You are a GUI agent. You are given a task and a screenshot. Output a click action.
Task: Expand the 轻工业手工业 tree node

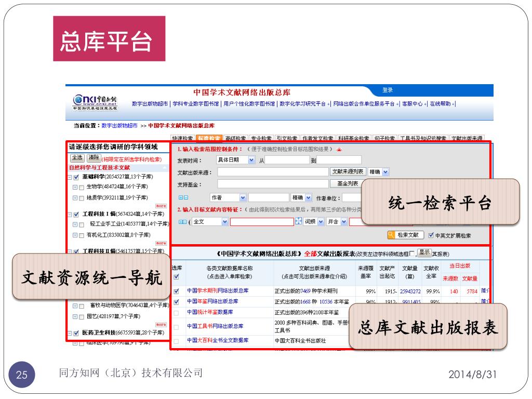[75, 224]
